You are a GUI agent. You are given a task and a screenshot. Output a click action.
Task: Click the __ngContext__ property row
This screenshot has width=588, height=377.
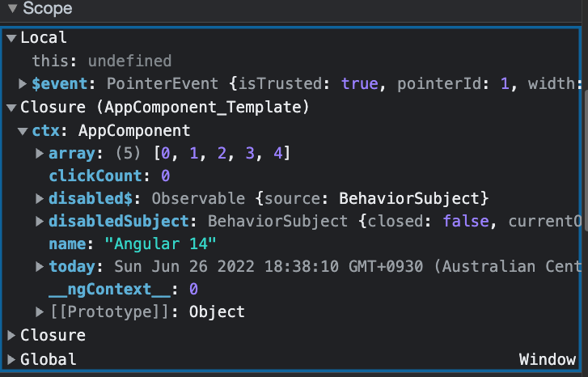[99, 289]
